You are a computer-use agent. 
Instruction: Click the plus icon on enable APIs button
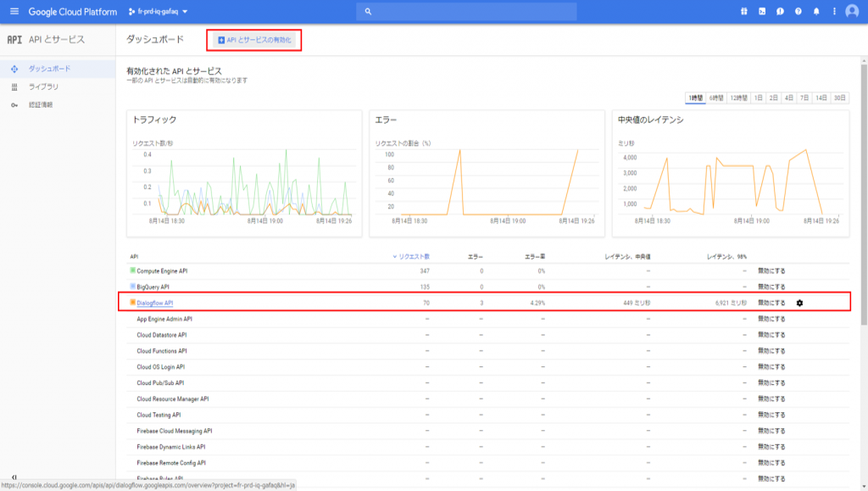coord(221,40)
